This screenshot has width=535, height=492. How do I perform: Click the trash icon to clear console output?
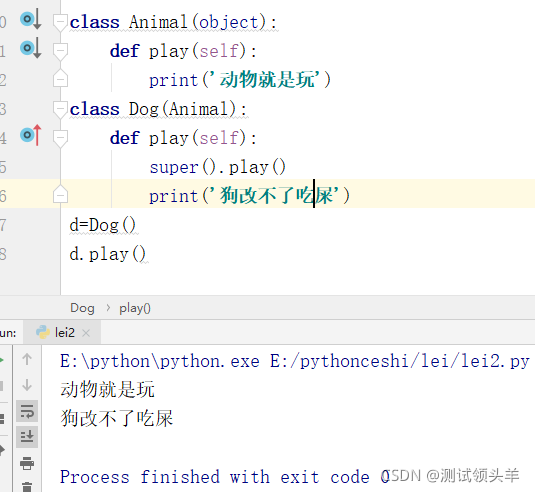pyautogui.click(x=27, y=487)
